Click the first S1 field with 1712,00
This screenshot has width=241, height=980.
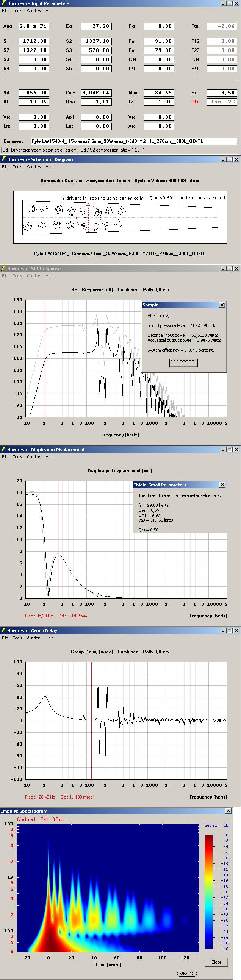[34, 41]
